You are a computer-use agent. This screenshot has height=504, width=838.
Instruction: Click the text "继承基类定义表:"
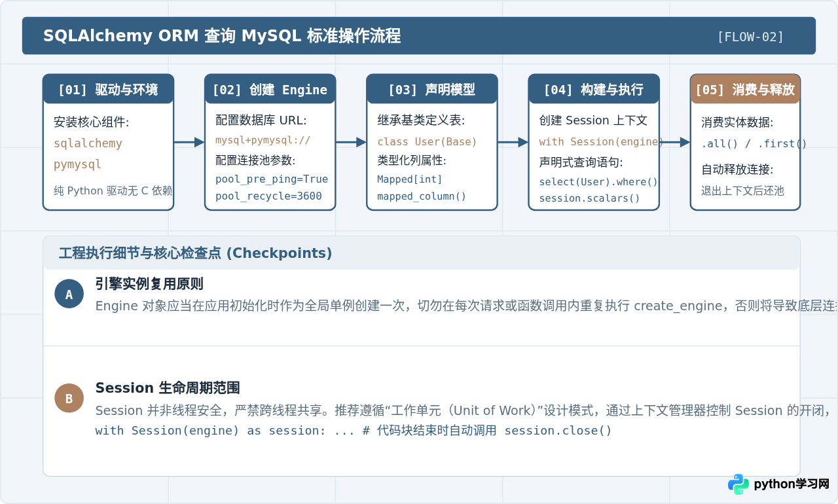tap(421, 120)
